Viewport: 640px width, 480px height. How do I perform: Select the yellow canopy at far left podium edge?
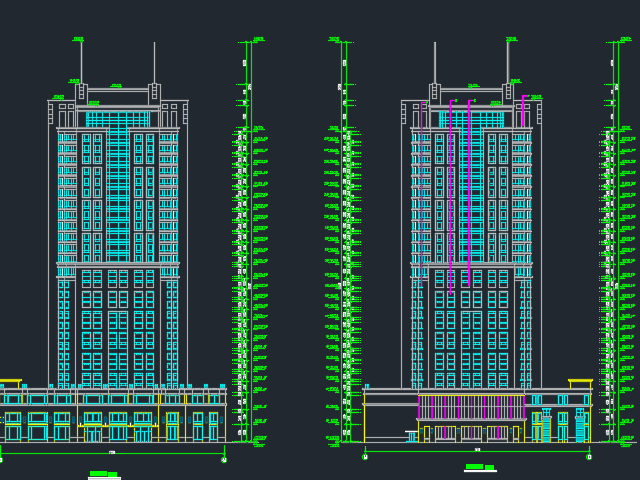(9, 382)
